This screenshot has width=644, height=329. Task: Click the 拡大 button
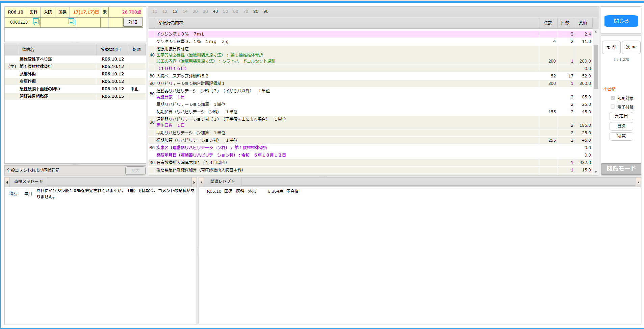(x=135, y=171)
